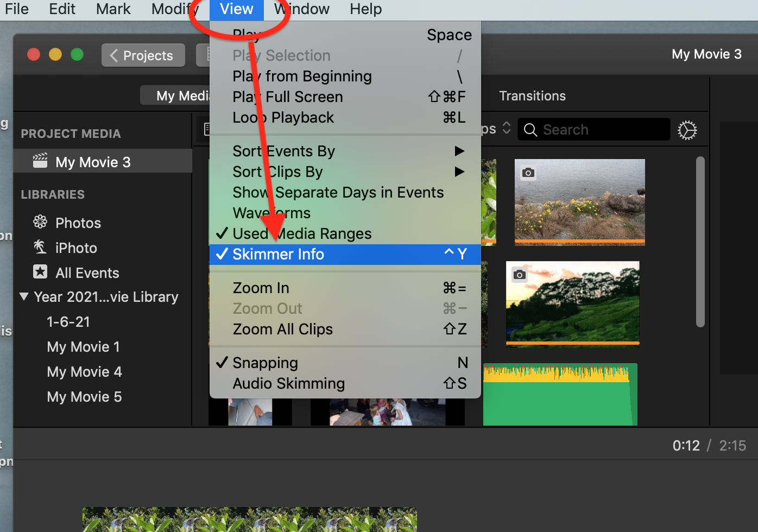The width and height of the screenshot is (758, 532).
Task: Click the My Movie 3 clapperboard icon
Action: pyautogui.click(x=40, y=161)
